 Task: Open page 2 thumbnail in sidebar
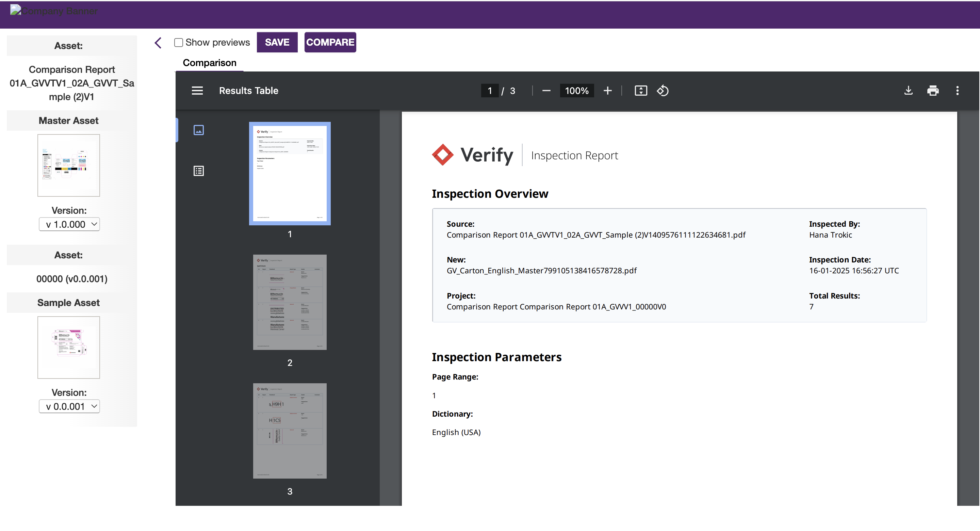tap(290, 302)
